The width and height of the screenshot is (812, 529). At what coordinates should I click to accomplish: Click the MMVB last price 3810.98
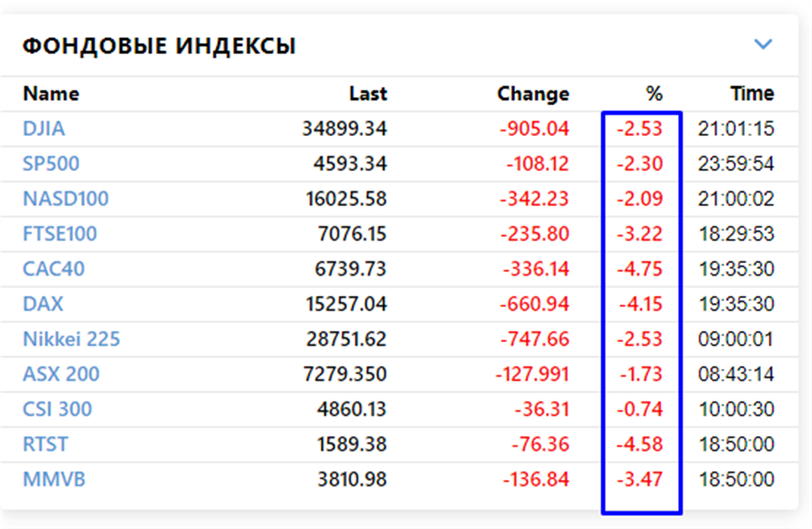(351, 480)
